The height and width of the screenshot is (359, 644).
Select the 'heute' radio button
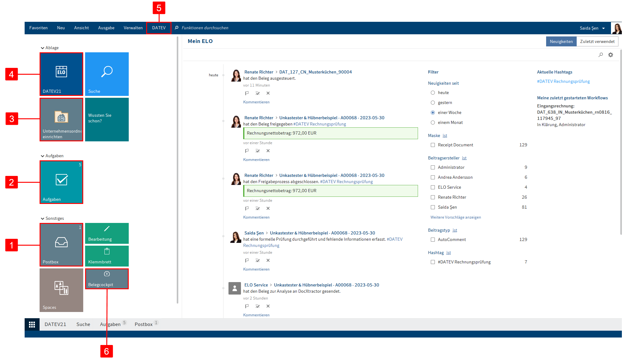(433, 92)
